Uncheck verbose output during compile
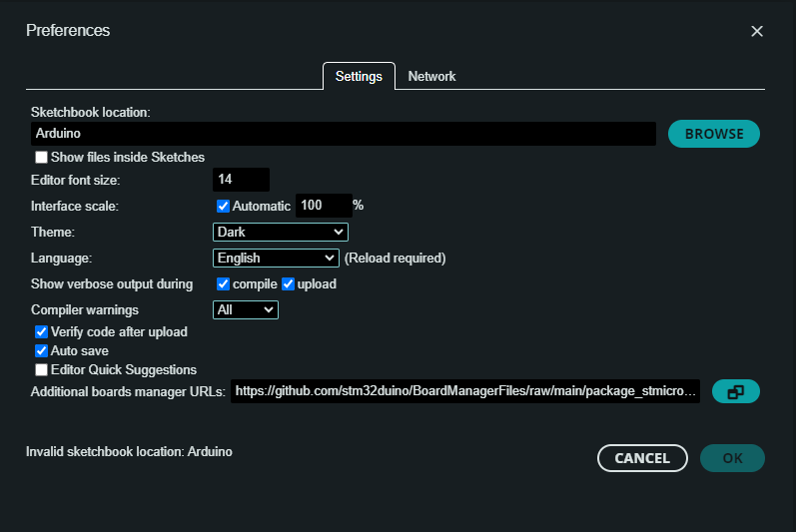The width and height of the screenshot is (796, 532). (224, 284)
